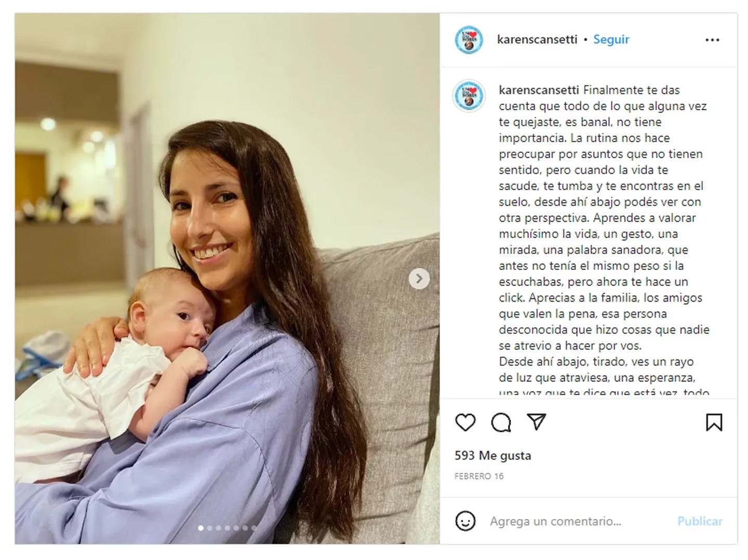The image size is (748, 560).
Task: Open the three-dot more options menu
Action: tap(712, 40)
